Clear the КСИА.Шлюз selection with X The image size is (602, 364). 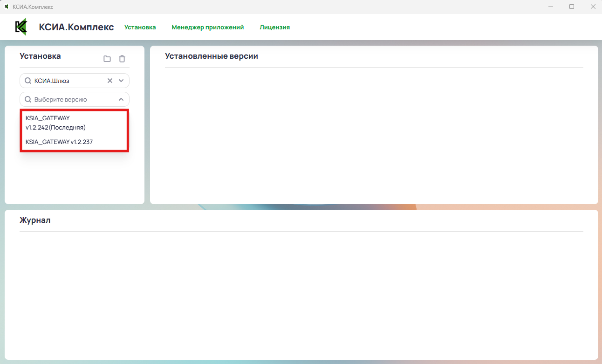tap(110, 81)
